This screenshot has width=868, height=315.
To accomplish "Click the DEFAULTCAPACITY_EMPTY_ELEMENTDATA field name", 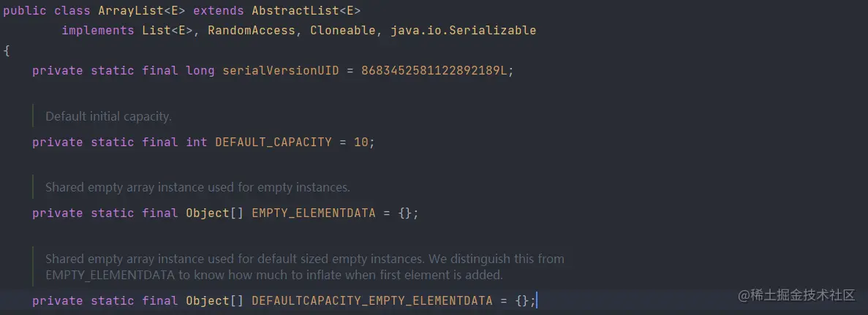I will 372,300.
